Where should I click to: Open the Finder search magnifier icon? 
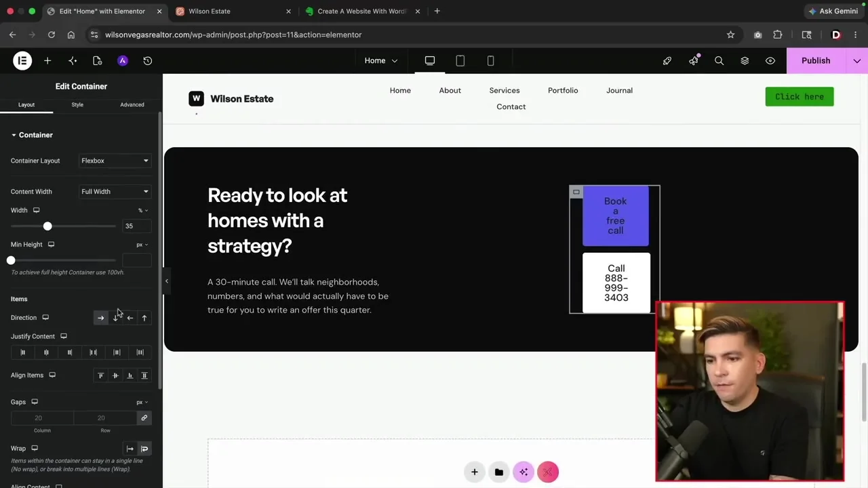coord(719,61)
